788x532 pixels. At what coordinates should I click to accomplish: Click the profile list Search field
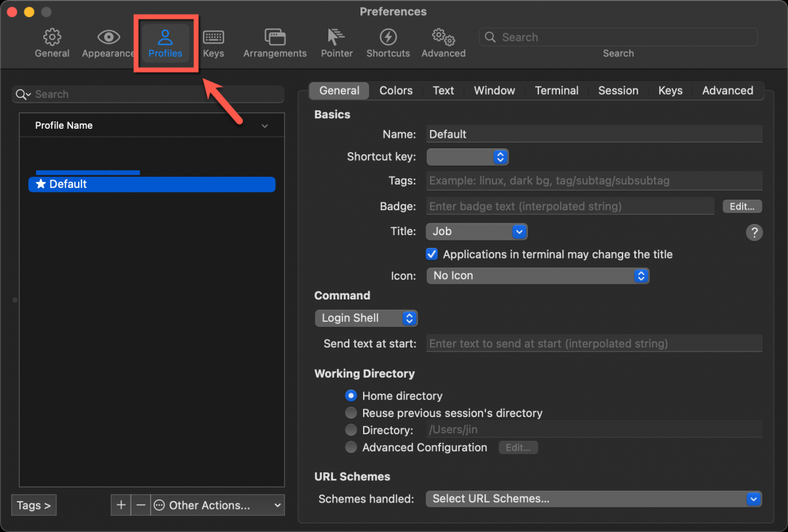click(x=148, y=95)
